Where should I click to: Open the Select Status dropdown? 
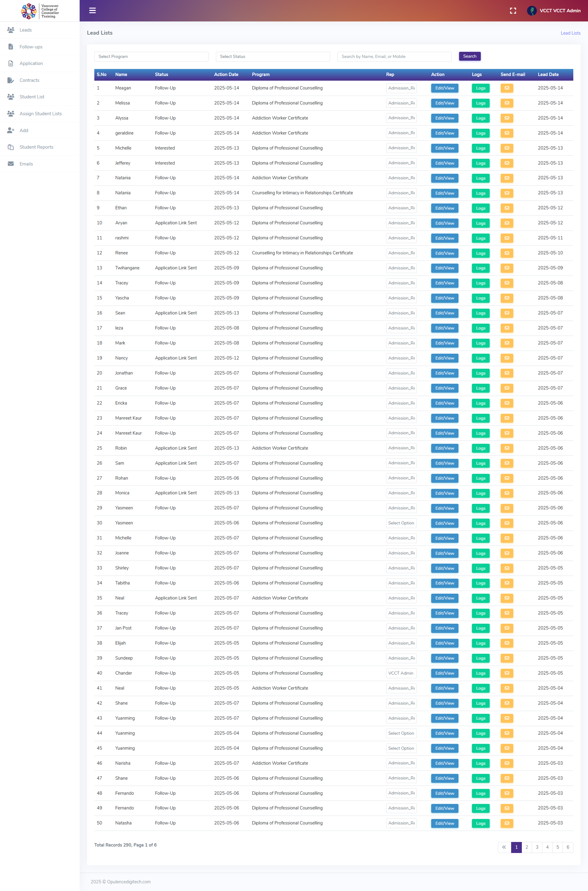pyautogui.click(x=273, y=57)
